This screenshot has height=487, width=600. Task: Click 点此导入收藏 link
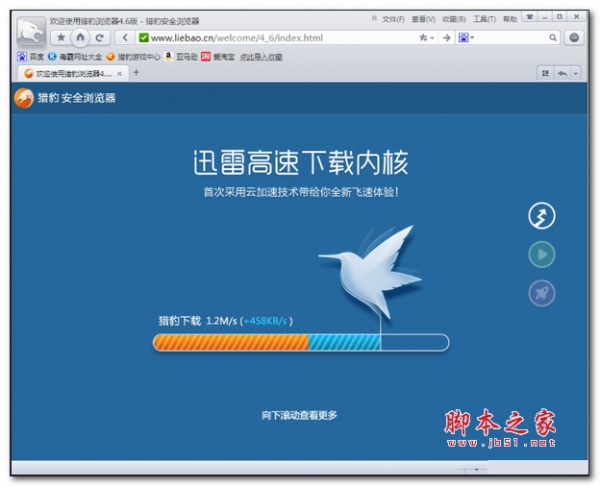[x=261, y=57]
